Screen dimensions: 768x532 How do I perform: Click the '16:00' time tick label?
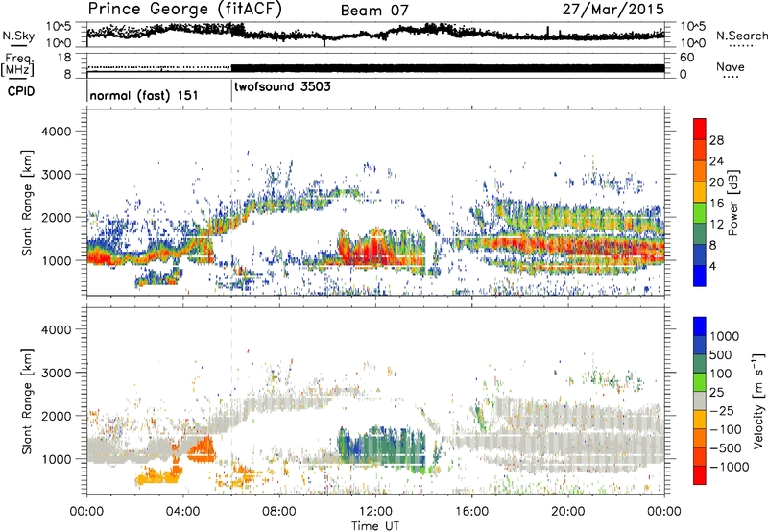point(471,512)
